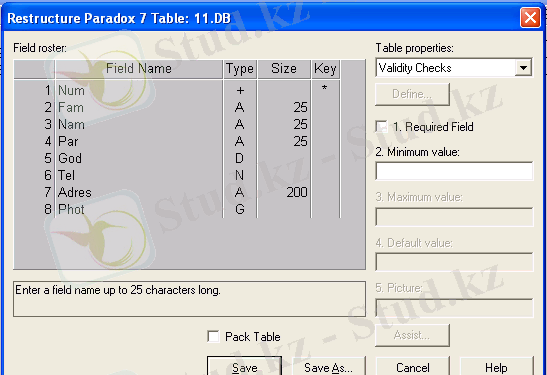Click into the Minimum value field

click(x=454, y=171)
